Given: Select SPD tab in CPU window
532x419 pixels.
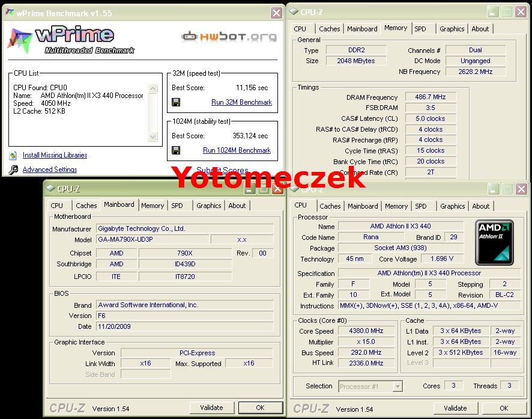Looking at the screenshot, I should [421, 206].
